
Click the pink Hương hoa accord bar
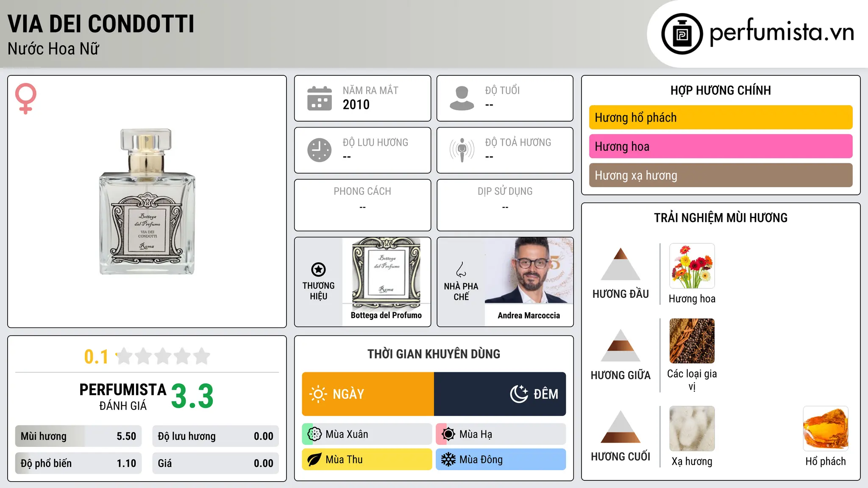click(721, 146)
